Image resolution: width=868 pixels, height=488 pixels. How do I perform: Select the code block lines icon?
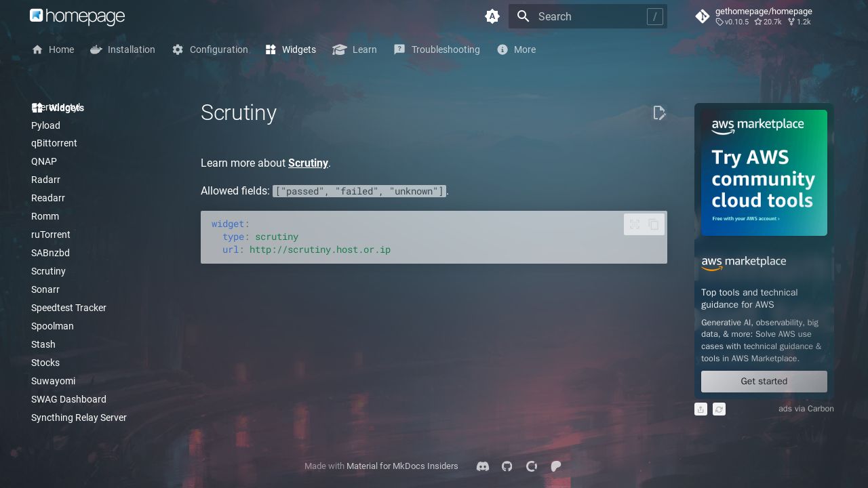tap(635, 224)
